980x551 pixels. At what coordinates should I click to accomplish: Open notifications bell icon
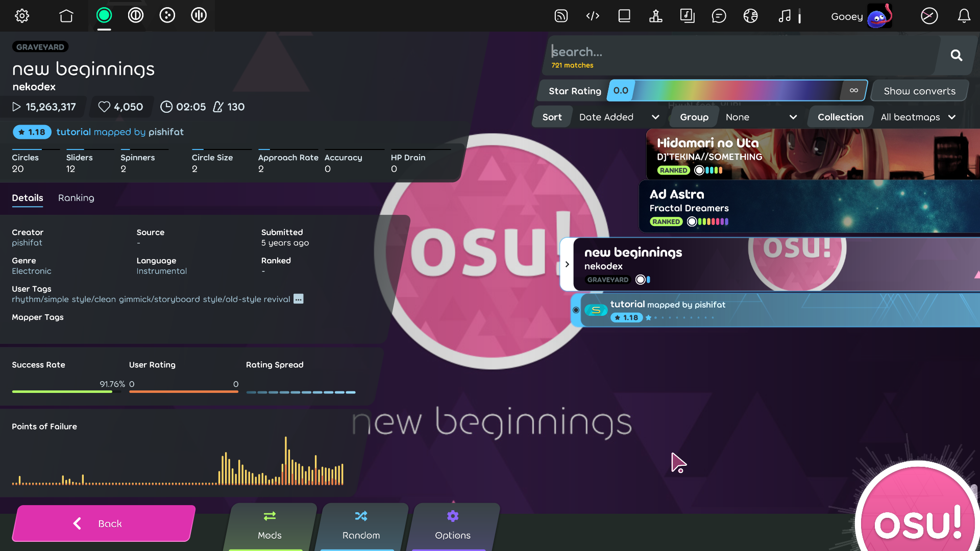[964, 16]
